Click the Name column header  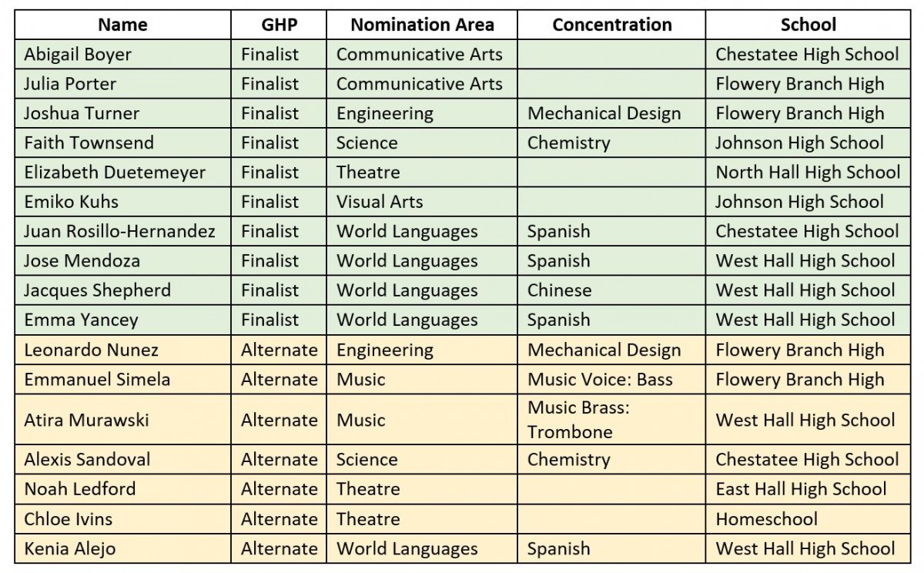click(x=122, y=25)
